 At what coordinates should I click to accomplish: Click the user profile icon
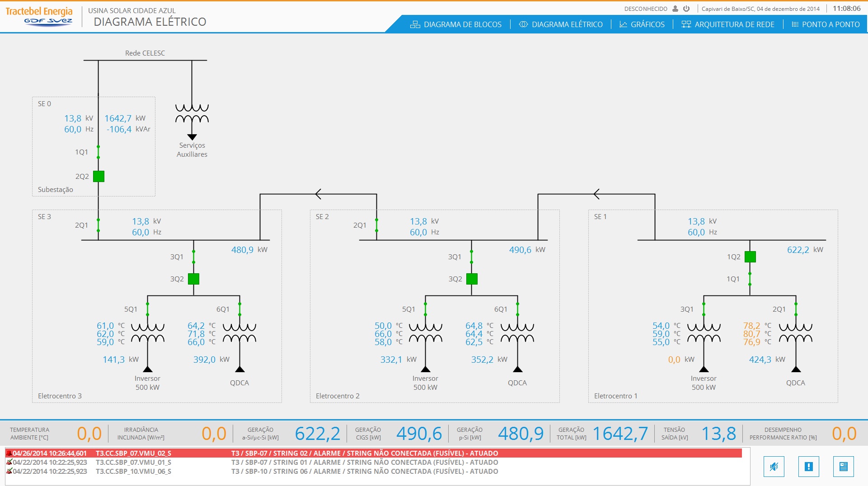676,9
